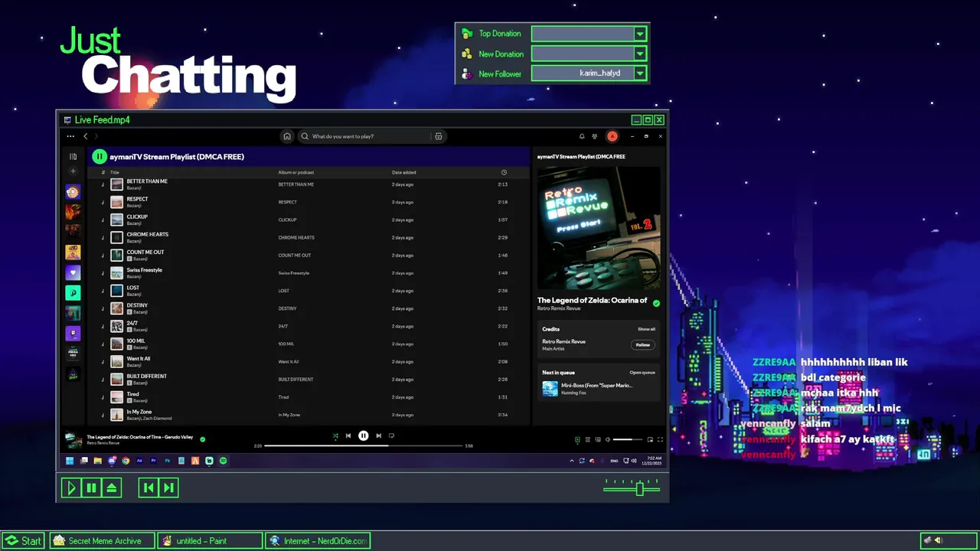Click Open queue link

tap(642, 373)
